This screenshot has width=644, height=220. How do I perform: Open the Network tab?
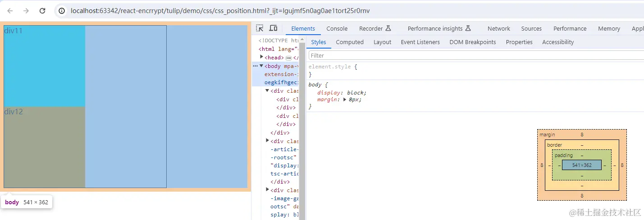pos(499,28)
